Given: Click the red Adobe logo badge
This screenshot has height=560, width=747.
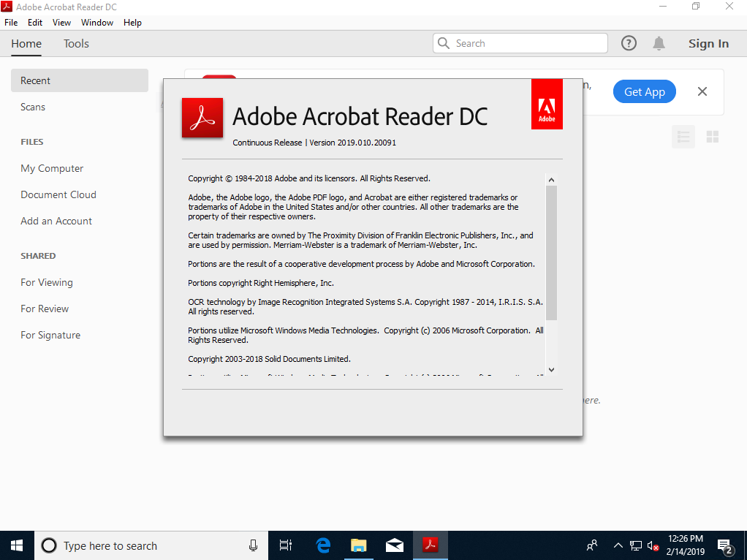Looking at the screenshot, I should click(x=547, y=104).
